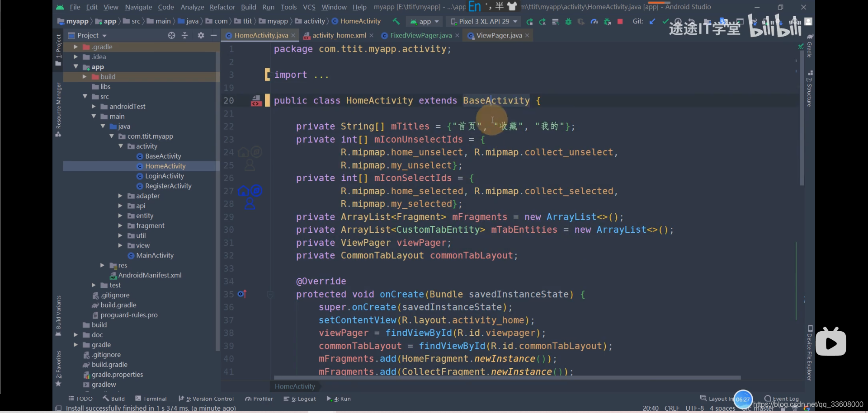Open the Project panel gear settings
Screen dimensions: 868x413
[201, 35]
